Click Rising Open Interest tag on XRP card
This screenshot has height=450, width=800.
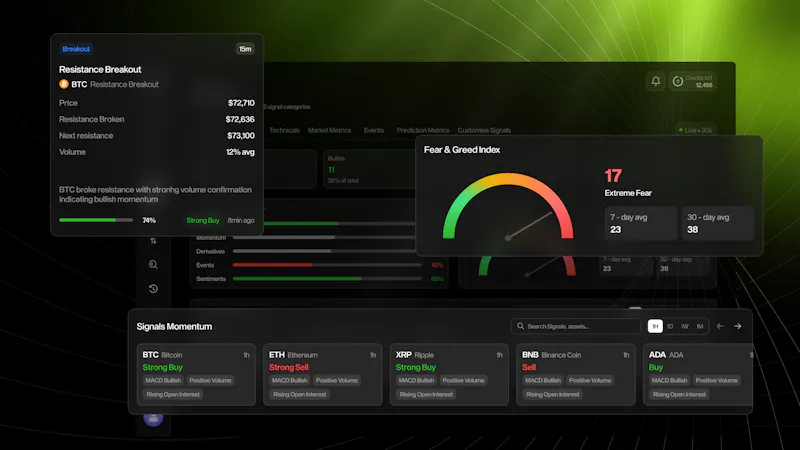tap(426, 394)
